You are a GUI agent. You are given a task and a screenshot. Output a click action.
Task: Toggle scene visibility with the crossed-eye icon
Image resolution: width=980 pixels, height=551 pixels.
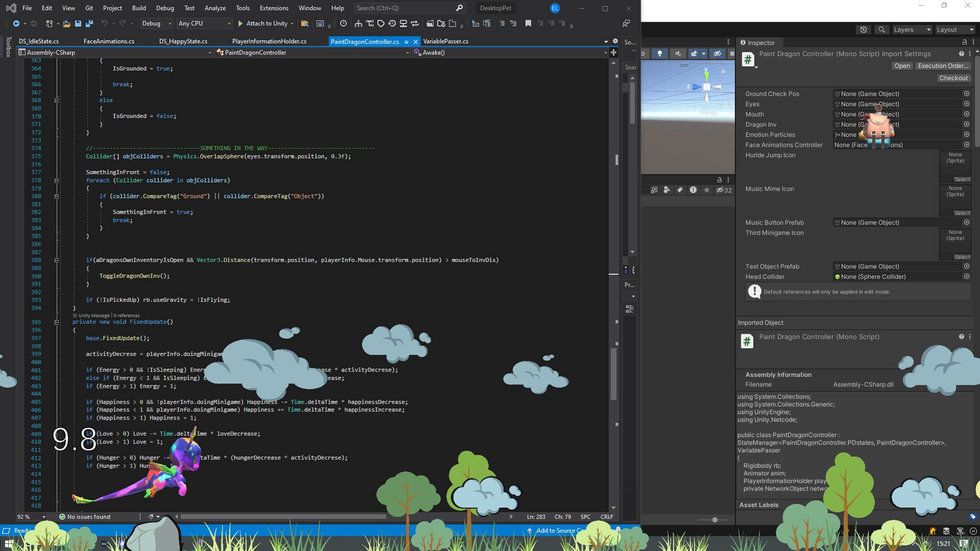pyautogui.click(x=718, y=53)
